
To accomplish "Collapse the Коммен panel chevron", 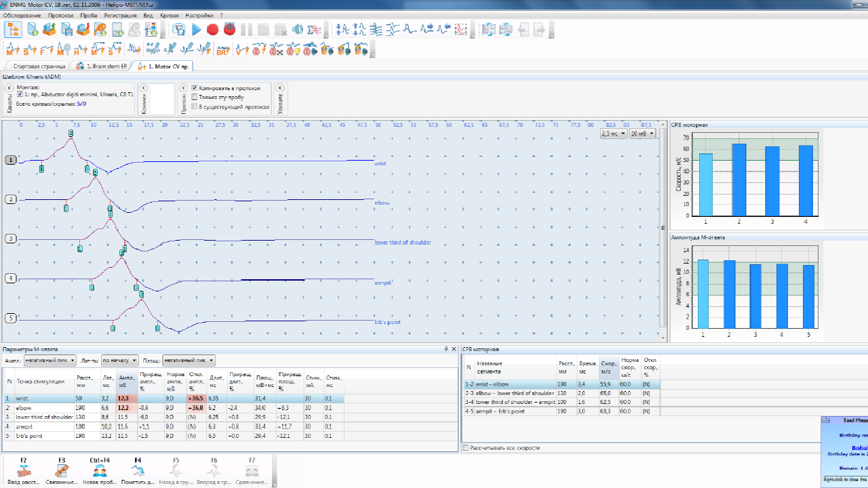I will tap(143, 88).
